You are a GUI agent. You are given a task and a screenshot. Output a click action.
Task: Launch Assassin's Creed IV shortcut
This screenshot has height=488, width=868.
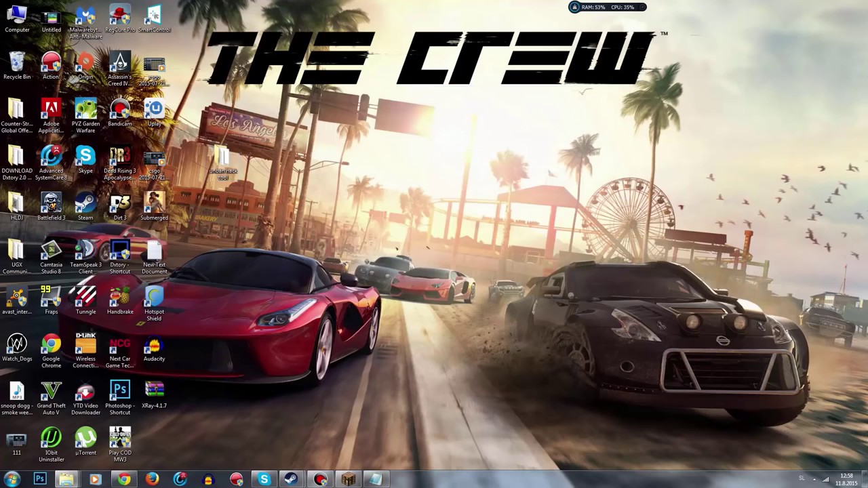[120, 69]
